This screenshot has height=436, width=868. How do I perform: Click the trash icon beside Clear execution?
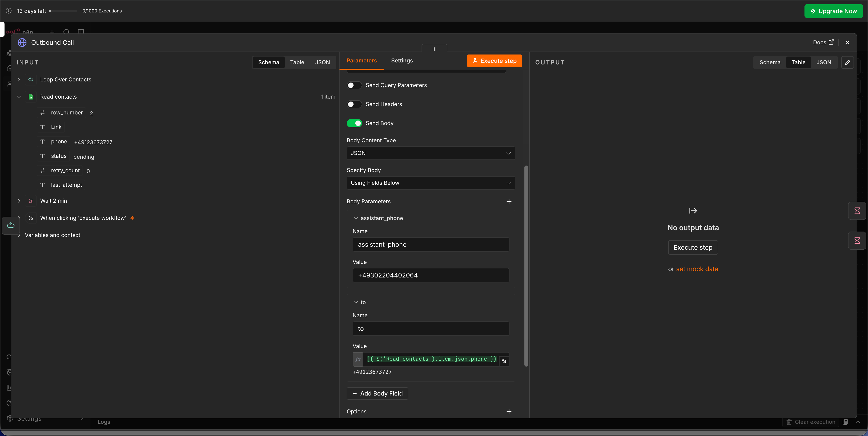789,422
